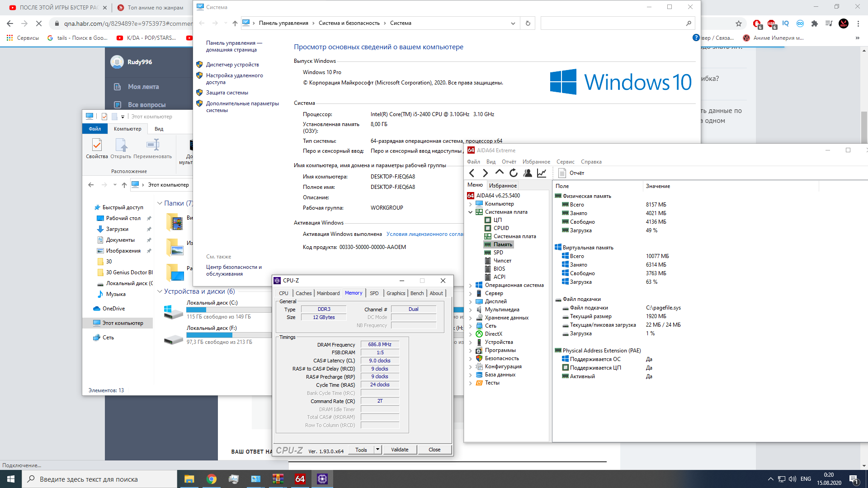This screenshot has width=868, height=488.
Task: Click AIDA64 back navigation arrow
Action: tap(472, 173)
